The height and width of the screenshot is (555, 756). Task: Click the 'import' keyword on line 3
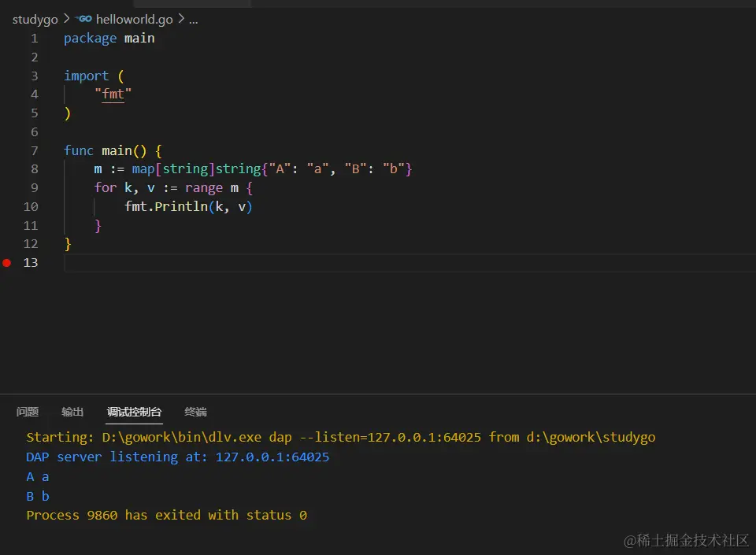pyautogui.click(x=87, y=76)
